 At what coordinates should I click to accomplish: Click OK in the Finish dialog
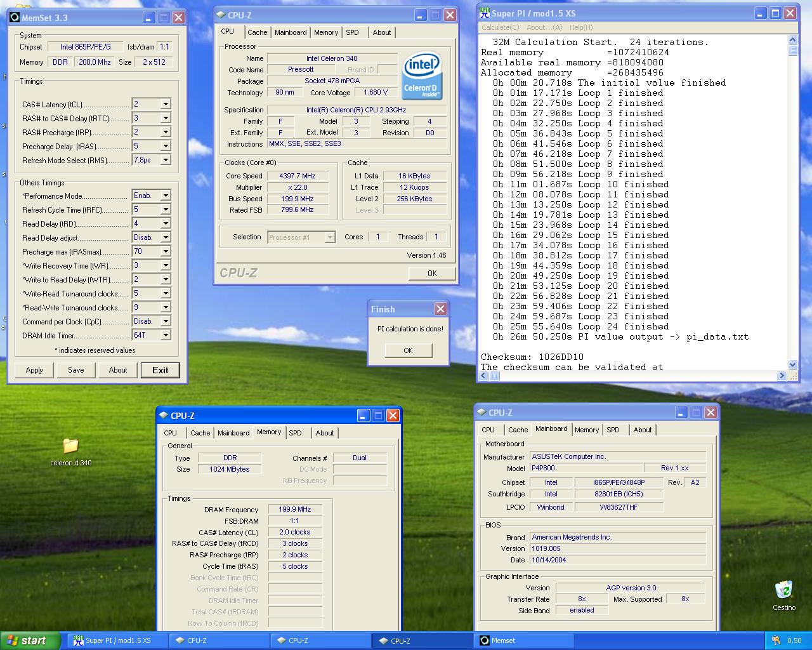[x=408, y=350]
